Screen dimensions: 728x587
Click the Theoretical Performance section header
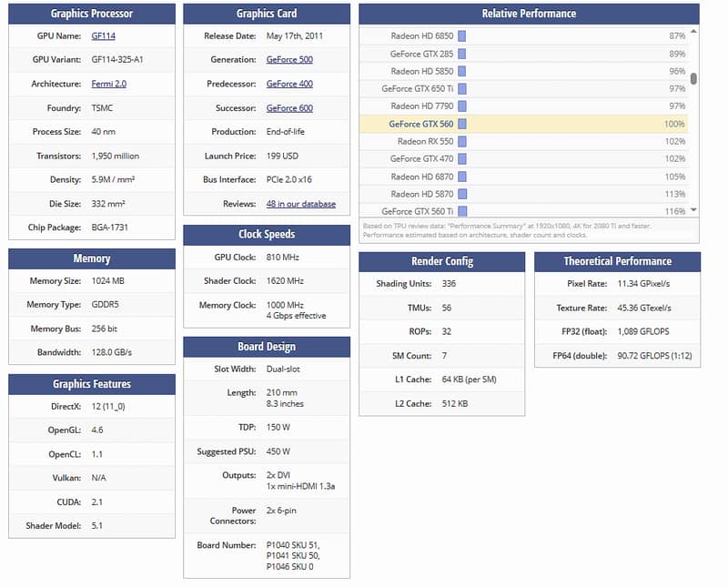click(x=618, y=261)
